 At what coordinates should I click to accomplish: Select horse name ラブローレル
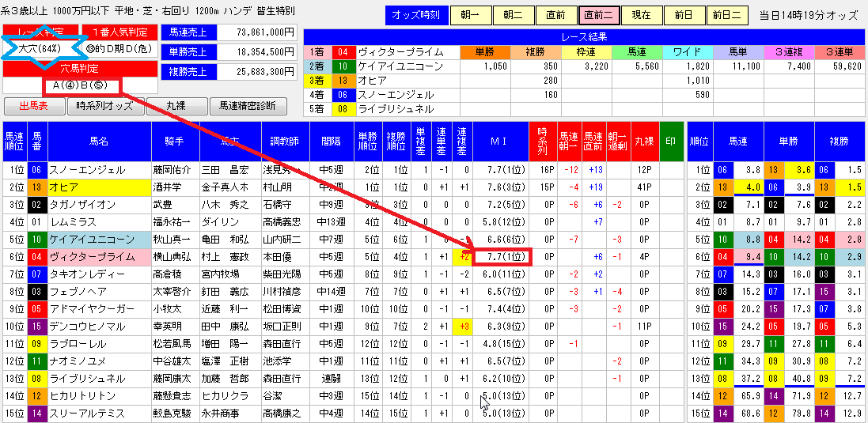pyautogui.click(x=99, y=344)
